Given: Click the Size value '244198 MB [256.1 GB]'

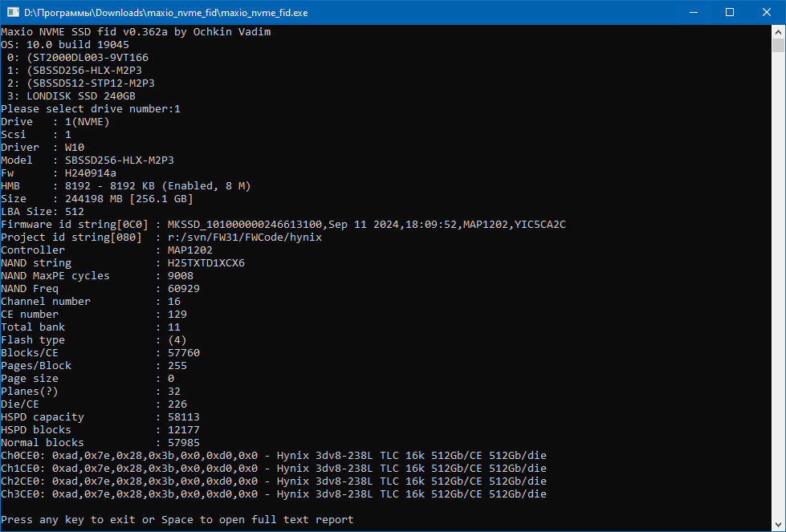Looking at the screenshot, I should click(x=129, y=198).
